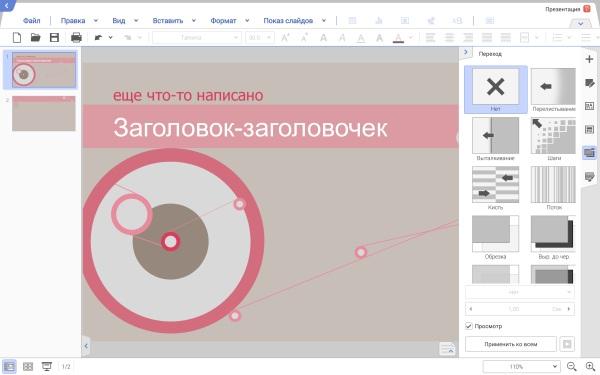The height and width of the screenshot is (375, 600).
Task: Open the font name combo box
Action: pyautogui.click(x=197, y=38)
